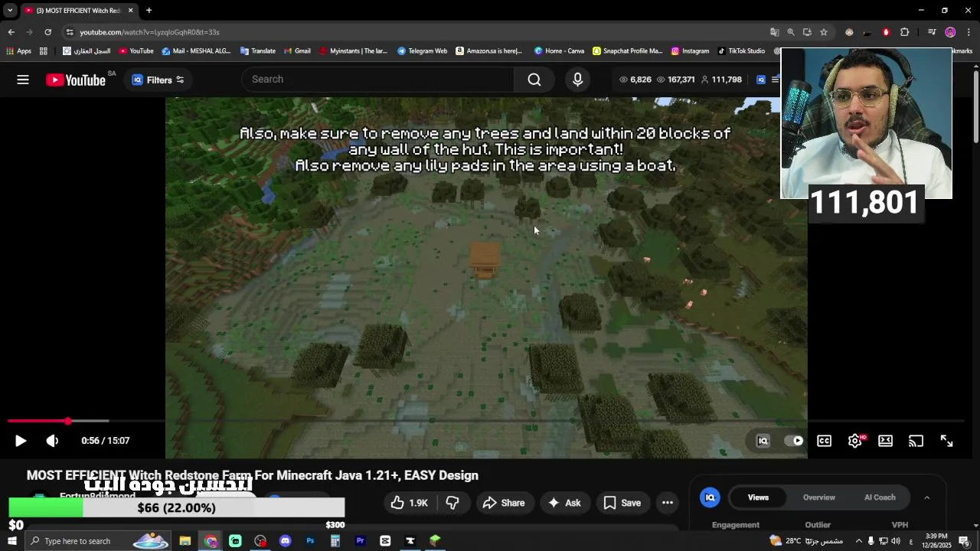Open the TikTok Studio bookmark

pyautogui.click(x=741, y=51)
